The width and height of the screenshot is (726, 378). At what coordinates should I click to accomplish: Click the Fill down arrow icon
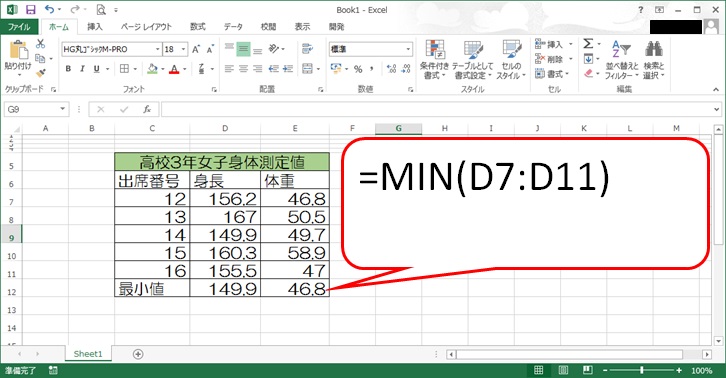[588, 59]
